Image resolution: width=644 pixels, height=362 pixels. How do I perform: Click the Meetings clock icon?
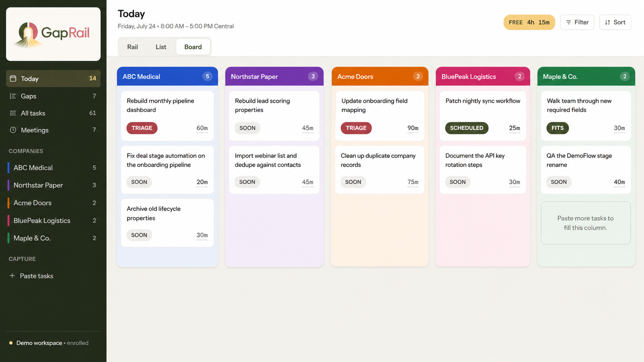coord(13,130)
